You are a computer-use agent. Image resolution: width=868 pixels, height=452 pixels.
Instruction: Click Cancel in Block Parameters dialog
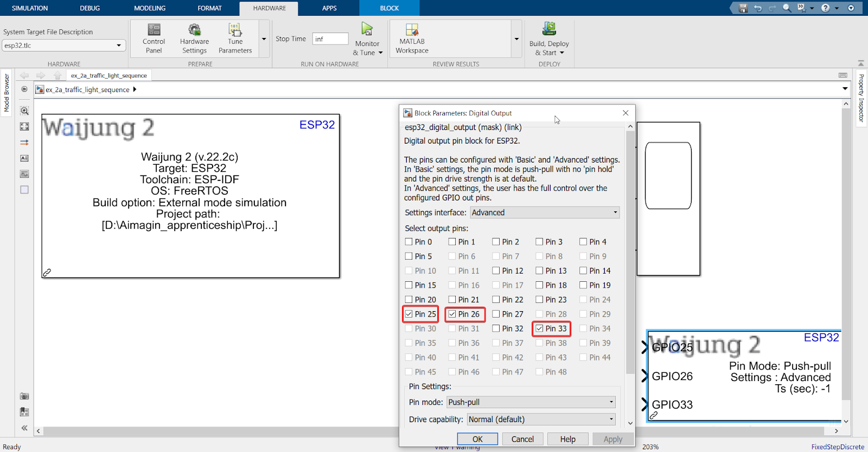(x=522, y=439)
